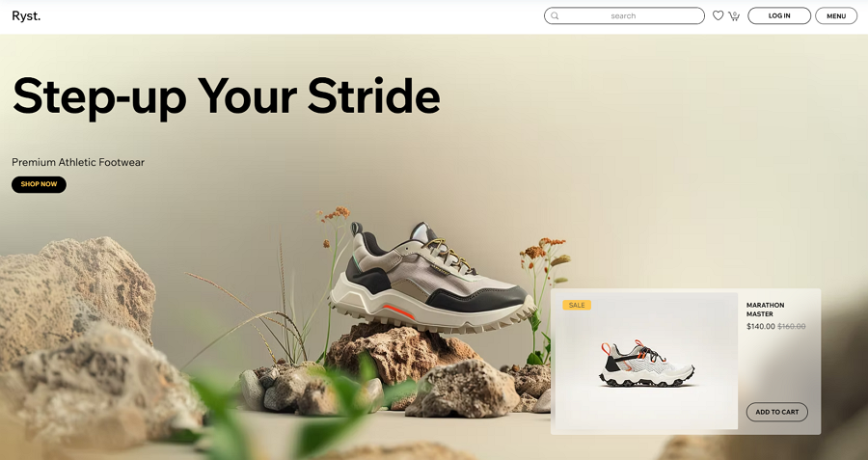The image size is (868, 460).
Task: Click the large hero sneaker on rock
Action: pos(432,280)
